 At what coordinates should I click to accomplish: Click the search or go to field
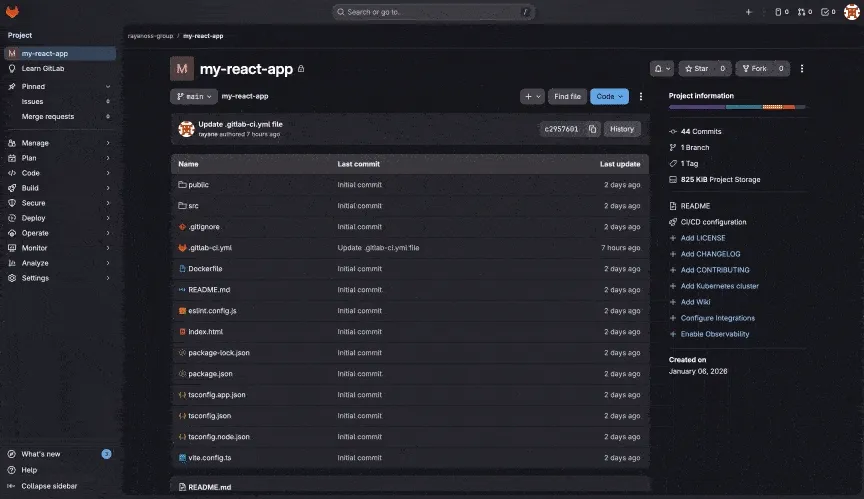pyautogui.click(x=433, y=12)
